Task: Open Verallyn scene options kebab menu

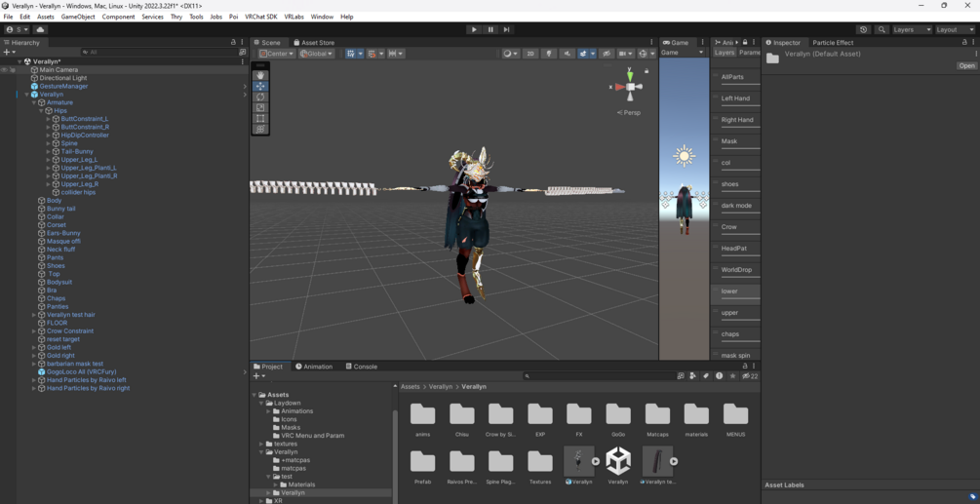Action: [x=243, y=61]
